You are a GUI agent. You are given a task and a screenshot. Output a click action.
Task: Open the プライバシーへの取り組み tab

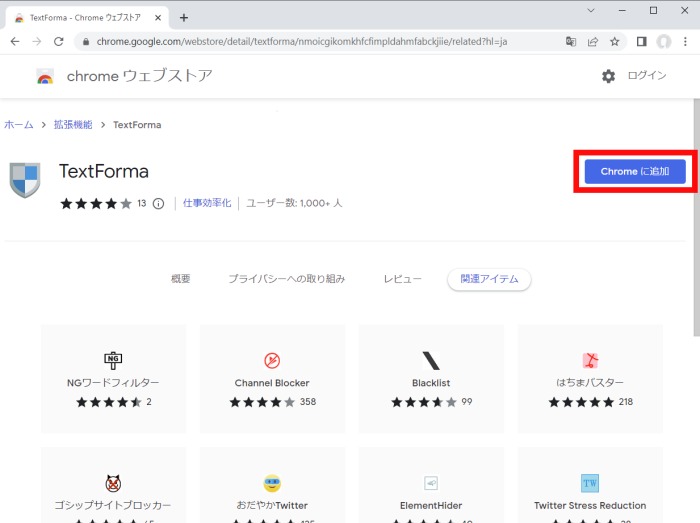[286, 279]
